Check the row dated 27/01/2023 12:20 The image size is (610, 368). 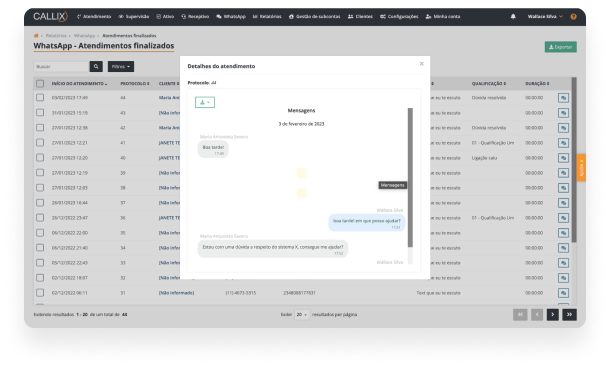coord(40,158)
